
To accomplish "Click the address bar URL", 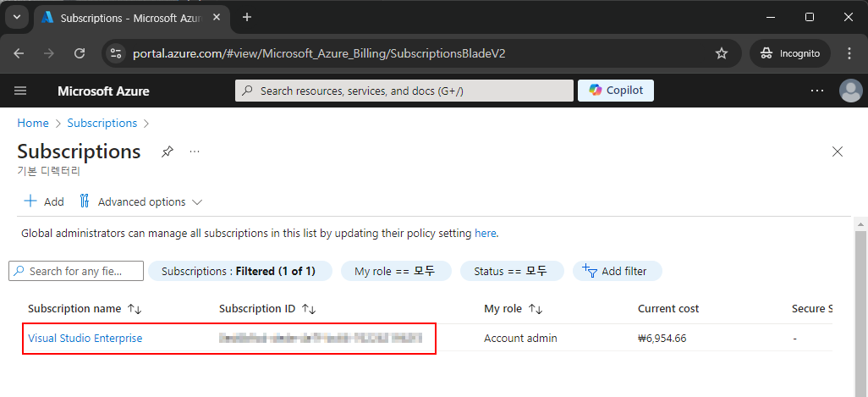I will pyautogui.click(x=319, y=53).
